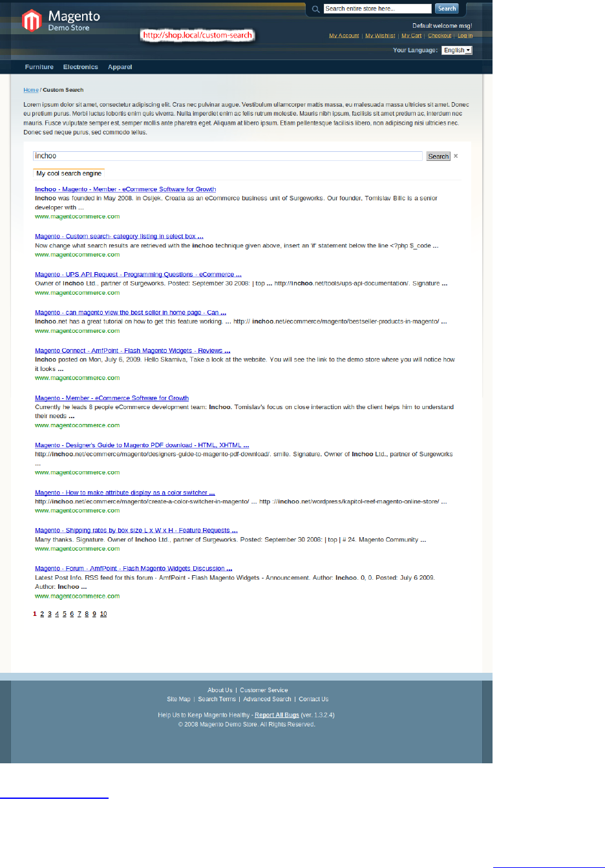The width and height of the screenshot is (605, 868).
Task: Open My Cart link
Action: tap(411, 36)
